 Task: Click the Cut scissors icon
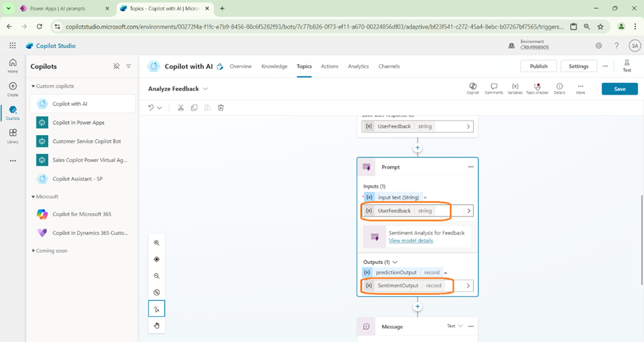(x=181, y=108)
